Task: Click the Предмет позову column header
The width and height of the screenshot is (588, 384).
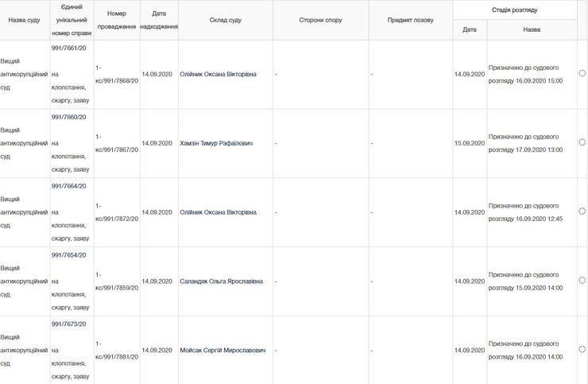Action: click(410, 19)
